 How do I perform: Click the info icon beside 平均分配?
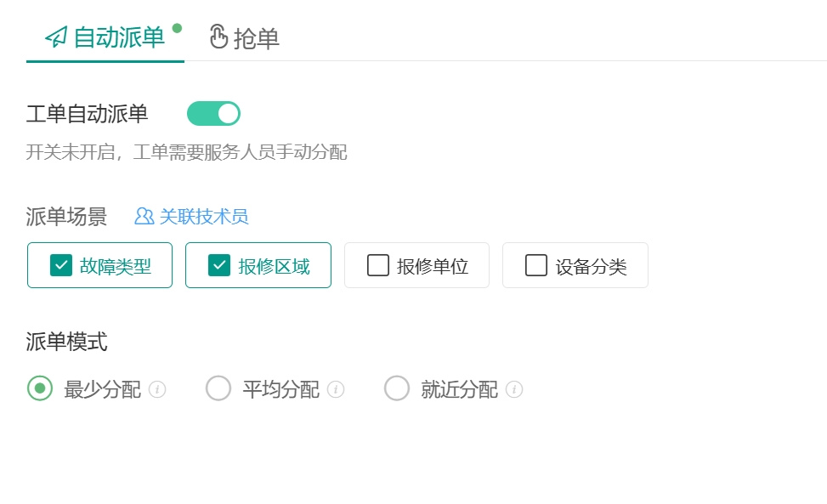tap(336, 389)
